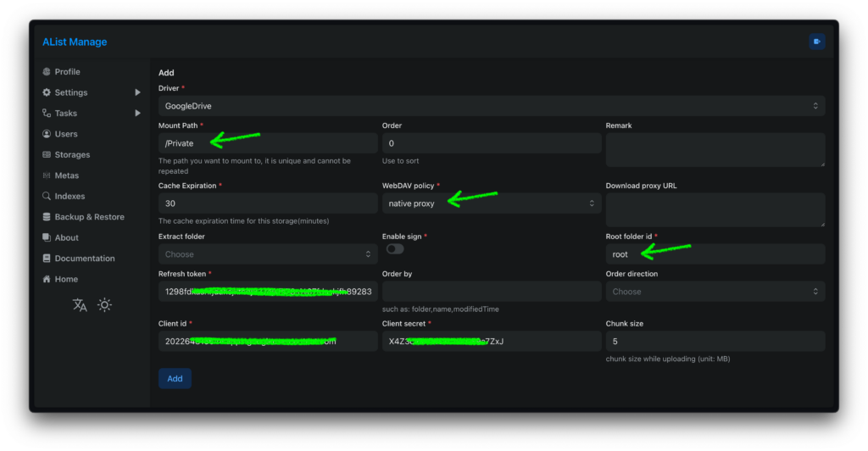Click the language translate icon in sidebar
The height and width of the screenshot is (451, 868).
(x=80, y=305)
